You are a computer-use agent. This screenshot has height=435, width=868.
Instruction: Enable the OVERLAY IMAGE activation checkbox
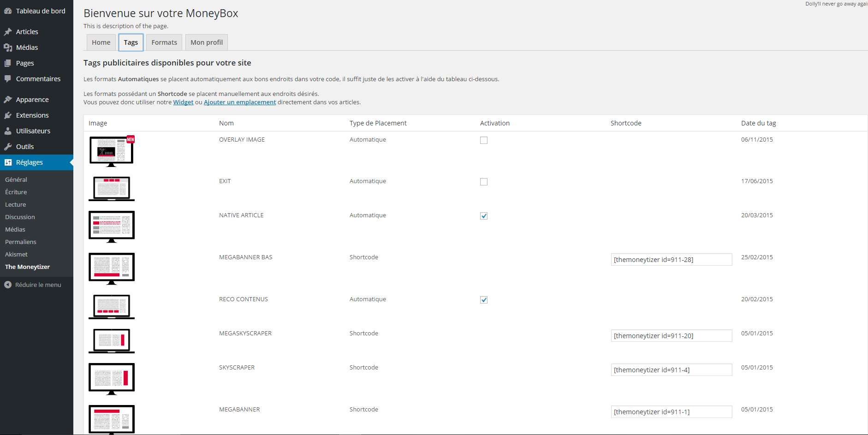coord(484,140)
